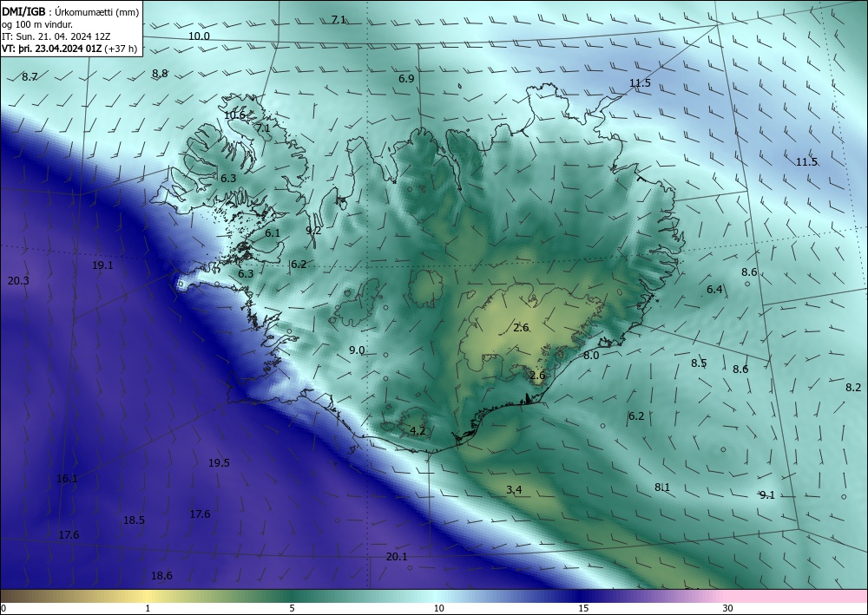Pick the dark blue color scale section near 15
This screenshot has width=868, height=615.
[x=578, y=596]
